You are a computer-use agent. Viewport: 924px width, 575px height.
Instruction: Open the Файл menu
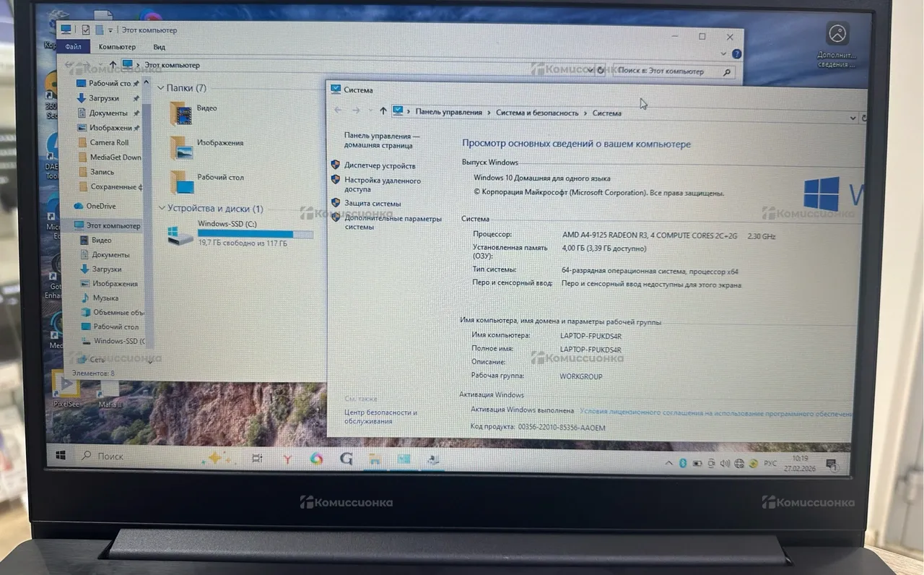[73, 47]
